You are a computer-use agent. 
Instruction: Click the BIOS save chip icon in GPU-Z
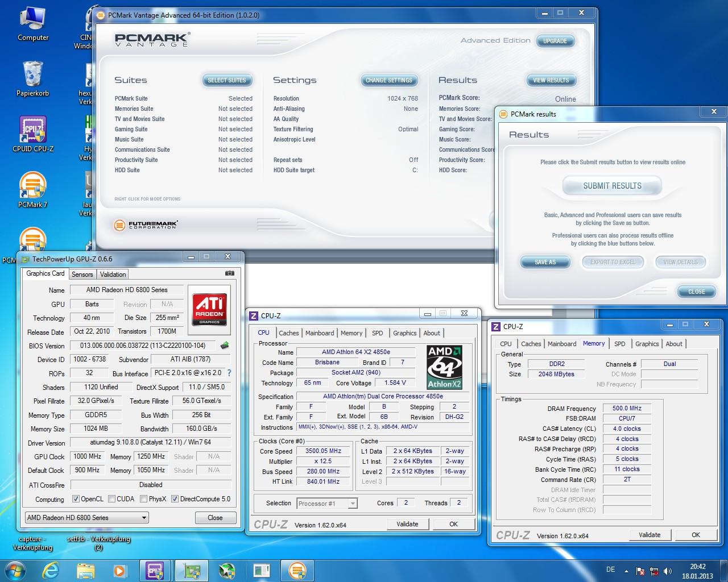point(225,345)
